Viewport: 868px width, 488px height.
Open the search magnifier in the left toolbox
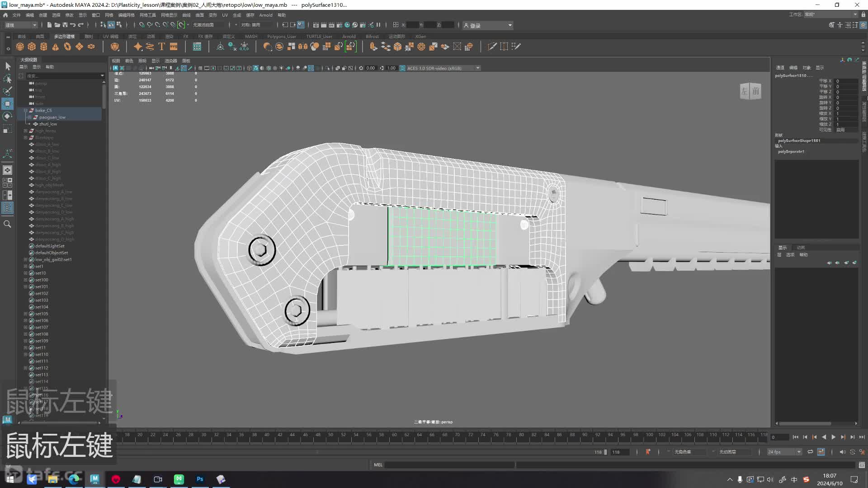point(8,224)
